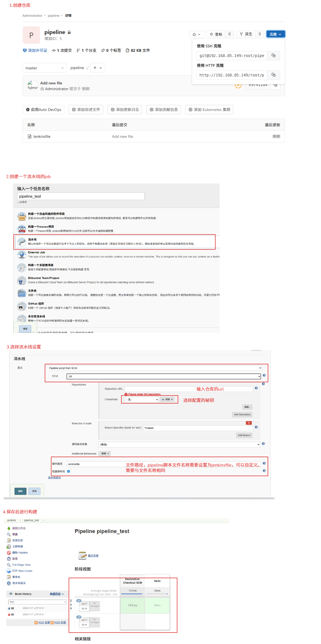
Task: Open help for 脚本路径 field
Action: pos(264,463)
